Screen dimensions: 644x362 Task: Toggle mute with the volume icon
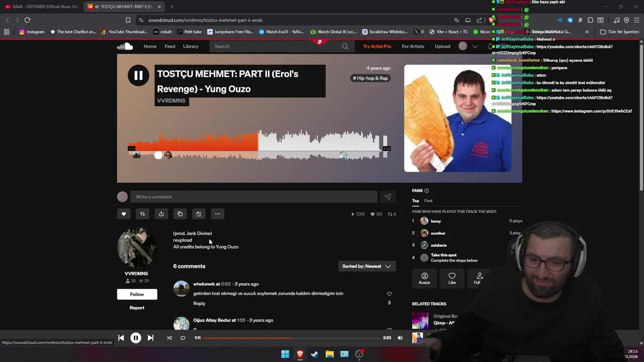(400, 338)
